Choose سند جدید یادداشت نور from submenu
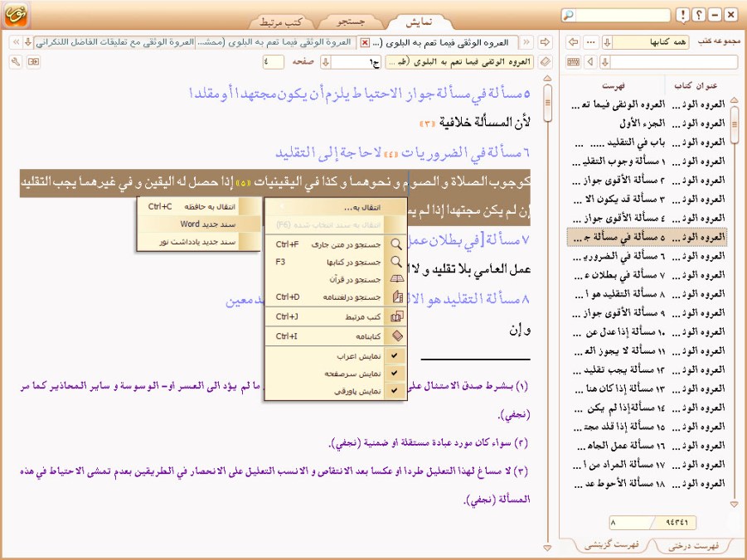 (x=199, y=242)
